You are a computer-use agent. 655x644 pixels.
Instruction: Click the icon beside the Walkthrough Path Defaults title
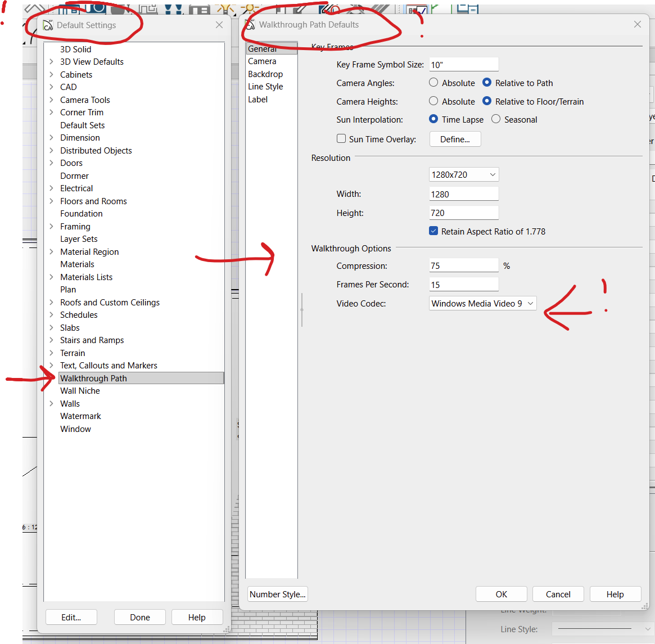click(x=250, y=25)
